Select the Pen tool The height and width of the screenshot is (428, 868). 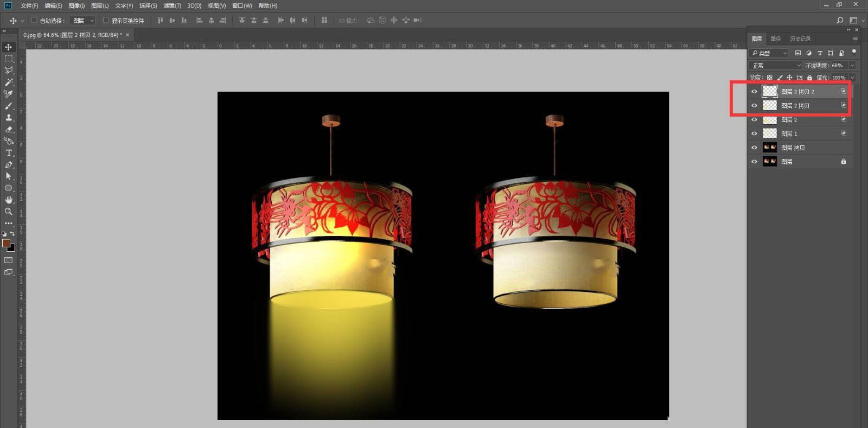click(9, 165)
